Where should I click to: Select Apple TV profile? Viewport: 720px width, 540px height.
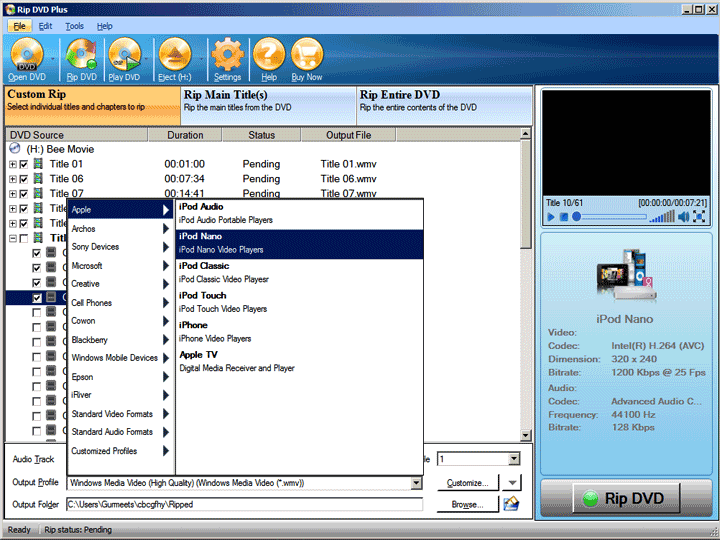point(299,362)
